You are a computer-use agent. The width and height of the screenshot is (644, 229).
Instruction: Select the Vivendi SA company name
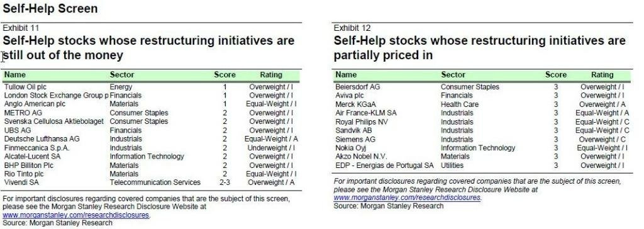coord(21,182)
